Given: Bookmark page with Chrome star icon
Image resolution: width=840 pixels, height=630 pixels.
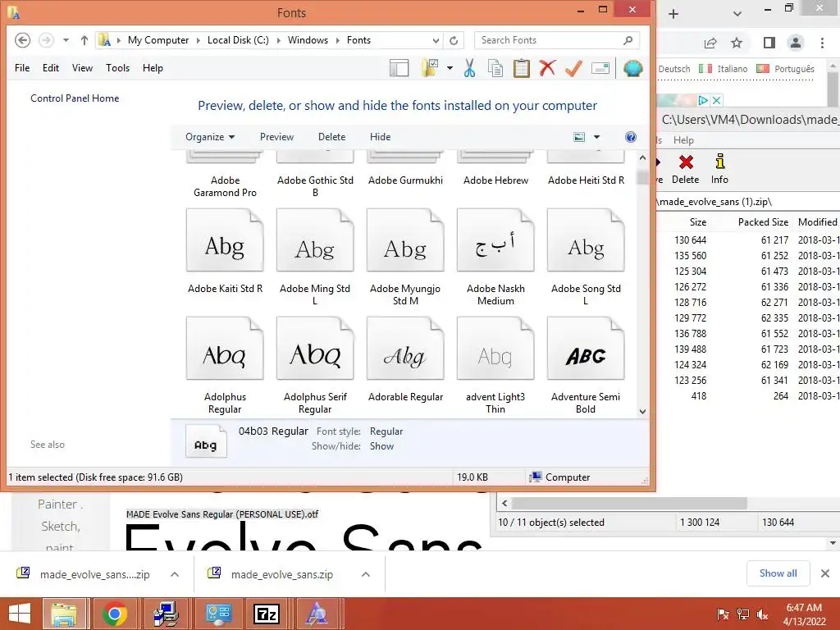Looking at the screenshot, I should click(737, 43).
